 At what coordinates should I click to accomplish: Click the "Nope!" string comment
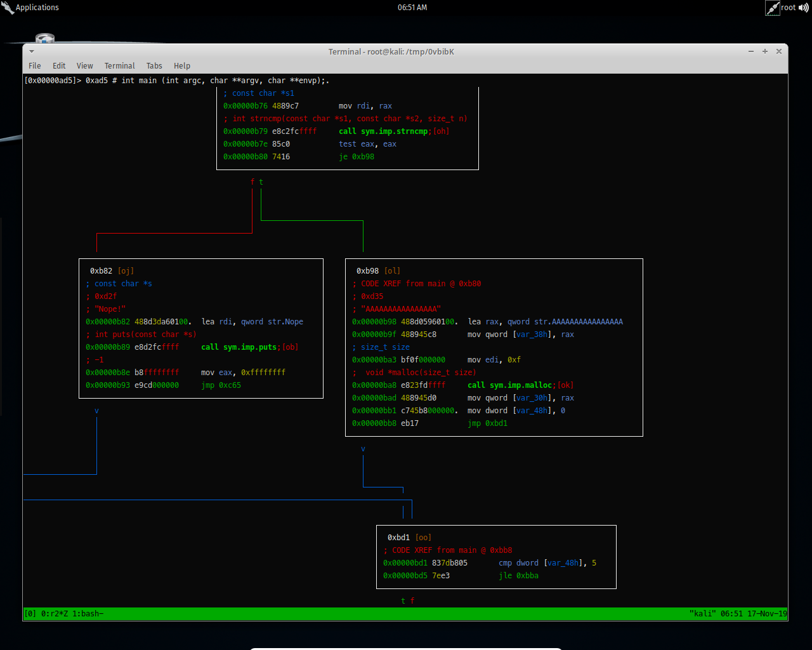106,309
